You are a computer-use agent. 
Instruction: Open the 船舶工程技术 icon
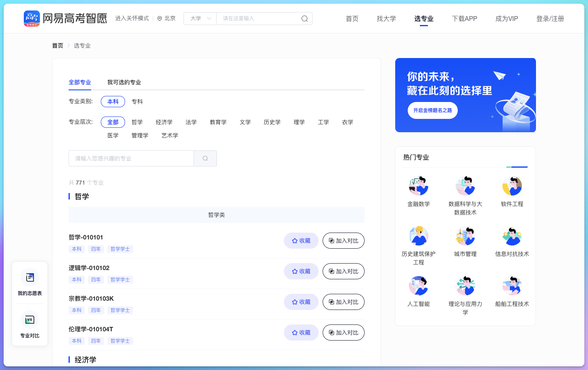click(x=512, y=286)
